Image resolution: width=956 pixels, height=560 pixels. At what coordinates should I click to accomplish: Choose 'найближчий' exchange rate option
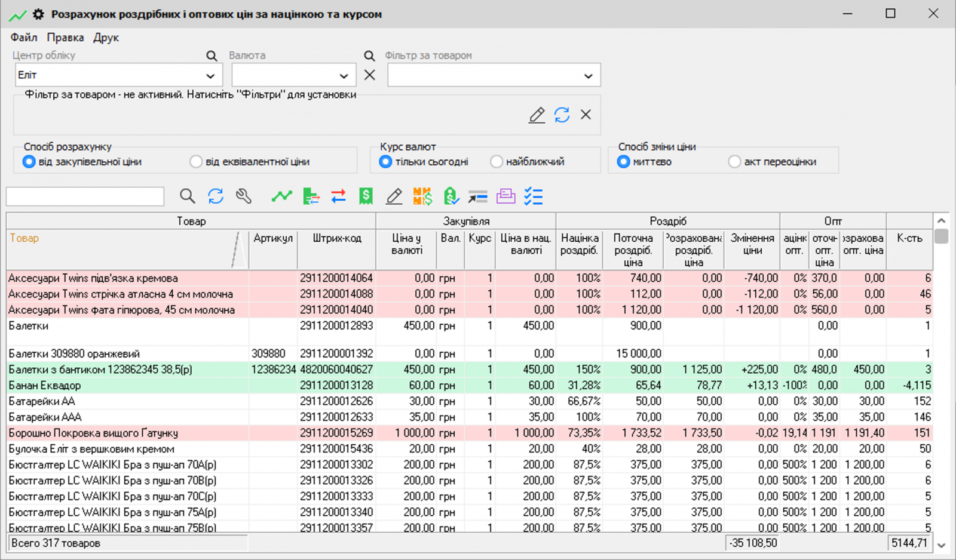click(497, 162)
